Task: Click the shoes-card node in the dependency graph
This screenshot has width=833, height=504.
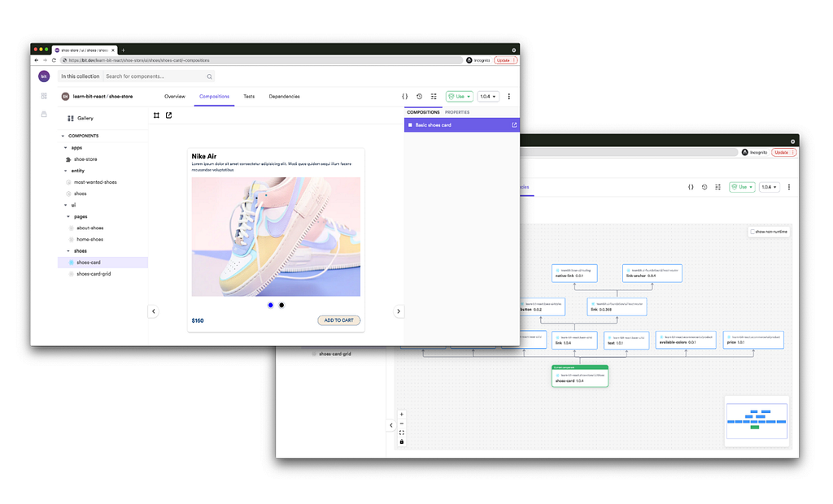Action: pyautogui.click(x=579, y=376)
